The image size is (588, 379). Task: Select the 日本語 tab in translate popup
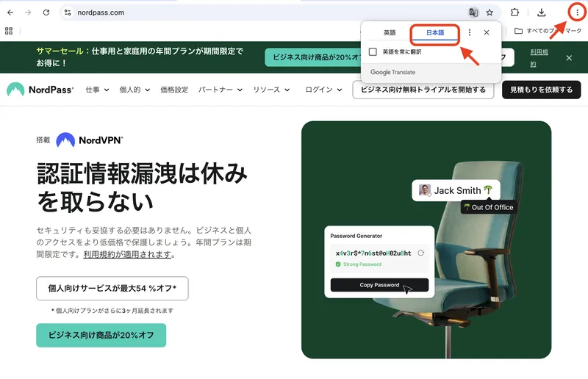435,32
